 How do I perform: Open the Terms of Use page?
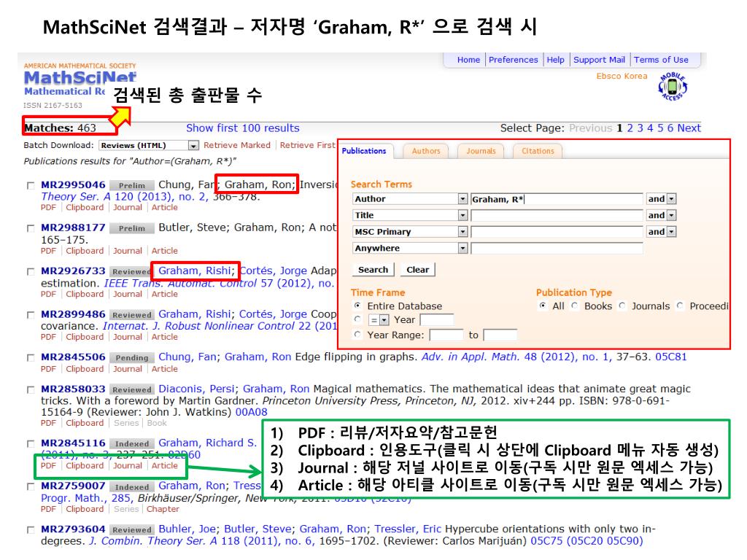[x=661, y=60]
